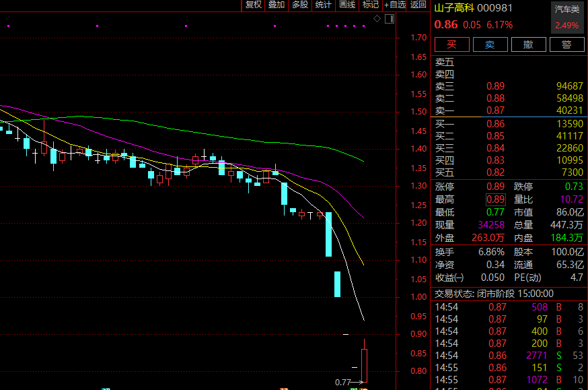588x390 pixels.
Task: Click the sector change 2.49% badge
Action: [567, 26]
